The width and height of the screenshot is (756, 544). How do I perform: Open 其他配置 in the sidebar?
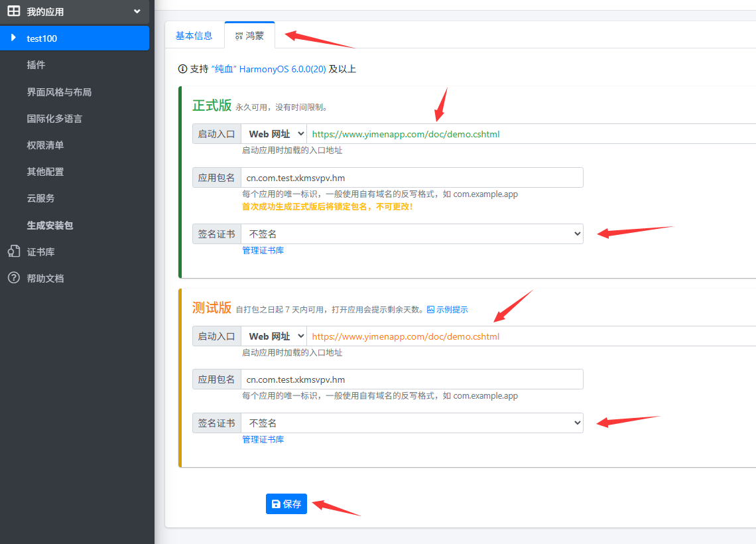click(45, 172)
